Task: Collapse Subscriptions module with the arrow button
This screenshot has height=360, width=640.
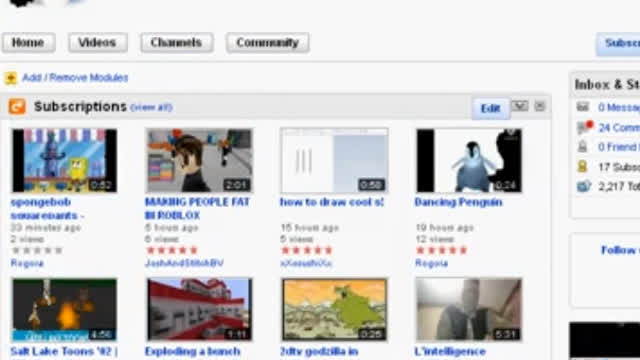Action: tap(520, 106)
